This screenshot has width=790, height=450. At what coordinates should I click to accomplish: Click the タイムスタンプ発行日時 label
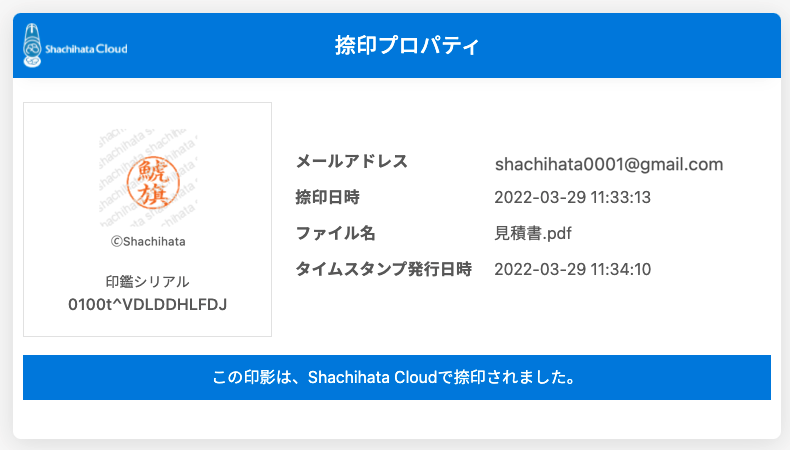[x=383, y=269]
